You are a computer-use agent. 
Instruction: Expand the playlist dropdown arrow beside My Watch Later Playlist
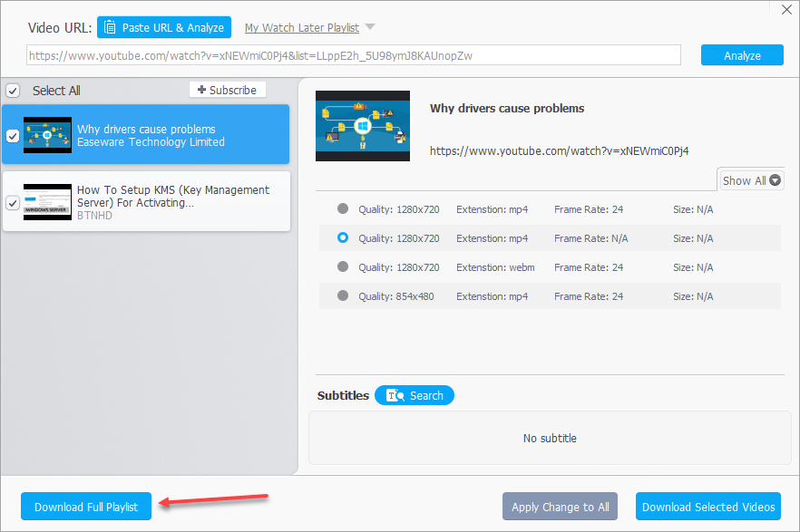(x=370, y=26)
